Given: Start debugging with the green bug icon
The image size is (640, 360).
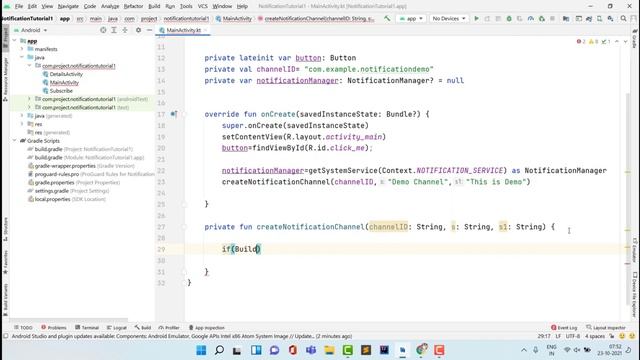Looking at the screenshot, I should tap(509, 18).
